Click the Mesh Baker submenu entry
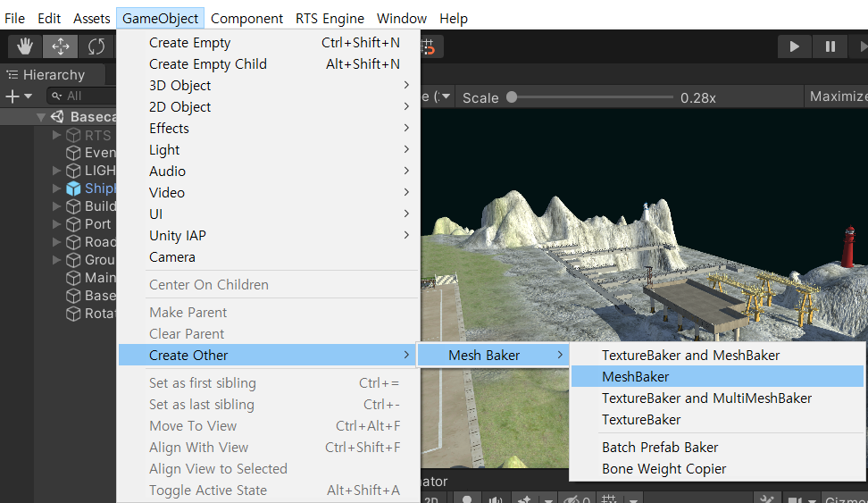The image size is (868, 503). pos(493,355)
